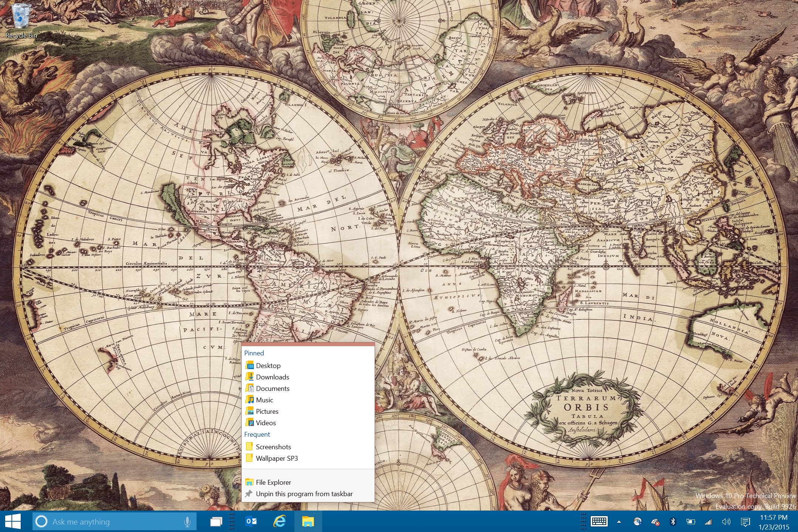Click the Documents page folder icon

[250, 388]
